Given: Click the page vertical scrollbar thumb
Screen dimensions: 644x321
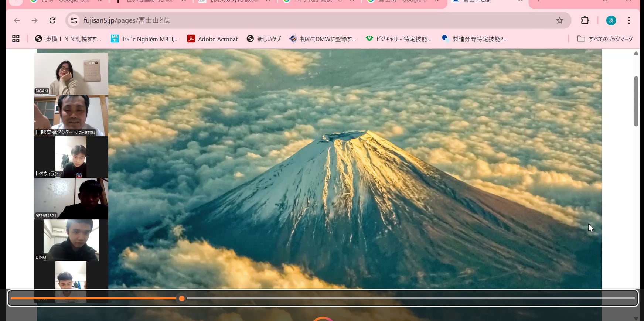Looking at the screenshot, I should click(636, 102).
